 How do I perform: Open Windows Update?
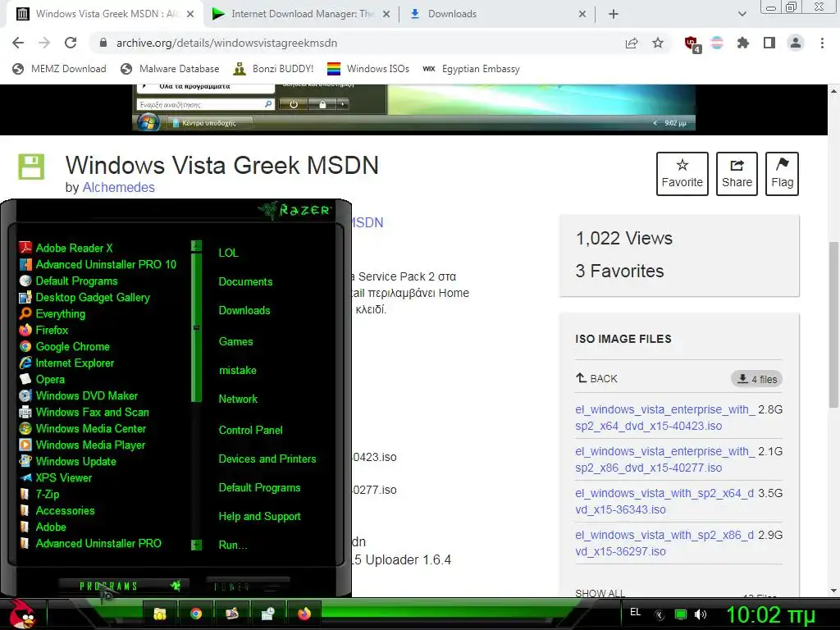[67, 461]
